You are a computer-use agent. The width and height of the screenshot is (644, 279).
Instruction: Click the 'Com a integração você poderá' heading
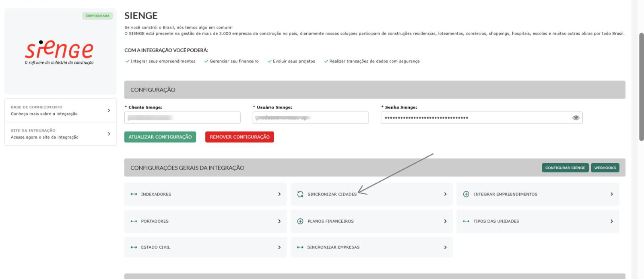click(x=166, y=50)
